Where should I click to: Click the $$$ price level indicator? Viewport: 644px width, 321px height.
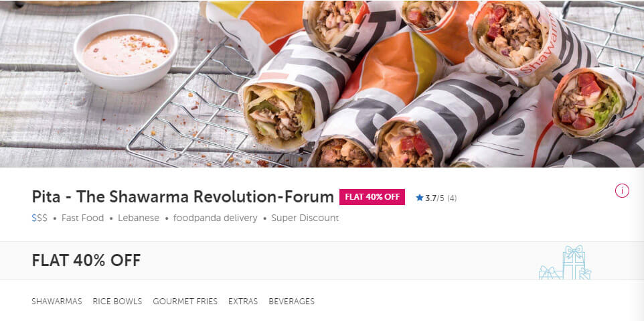(39, 218)
